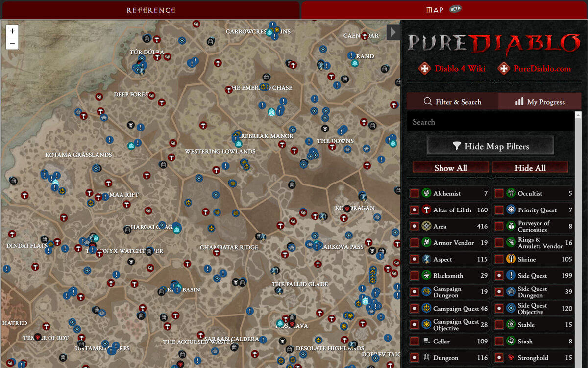The image size is (588, 368).
Task: Click the Rings & Amulets Vendor icon
Action: click(511, 243)
